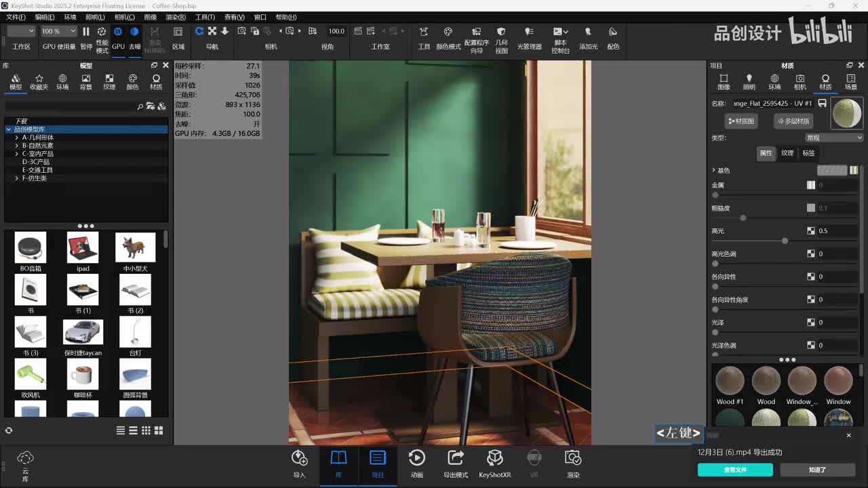Click the 查看文件 view file button
This screenshot has height=488, width=868.
coord(735,470)
